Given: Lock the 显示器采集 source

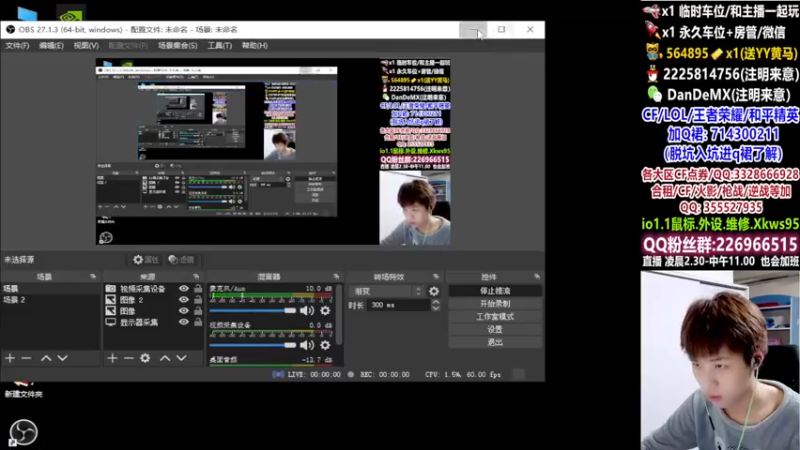Looking at the screenshot, I should point(198,322).
